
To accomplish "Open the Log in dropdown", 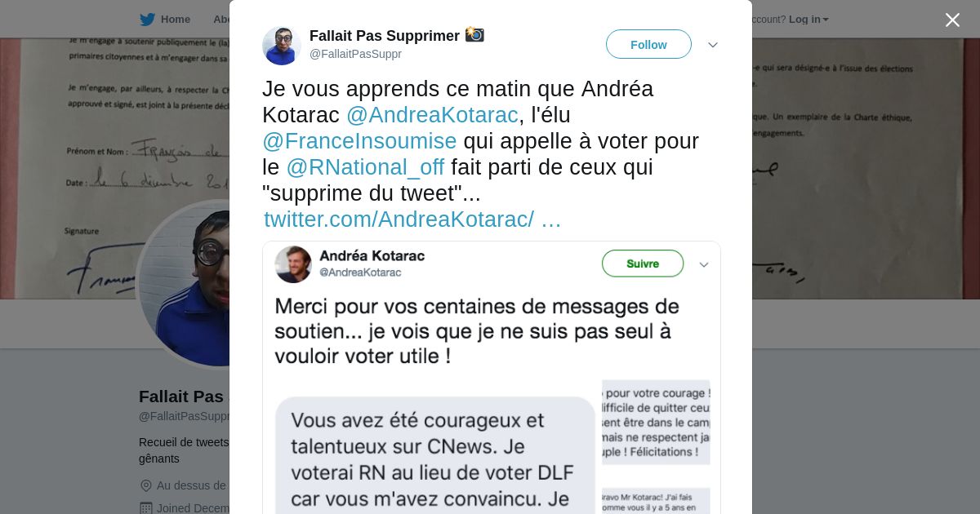I will pos(808,20).
